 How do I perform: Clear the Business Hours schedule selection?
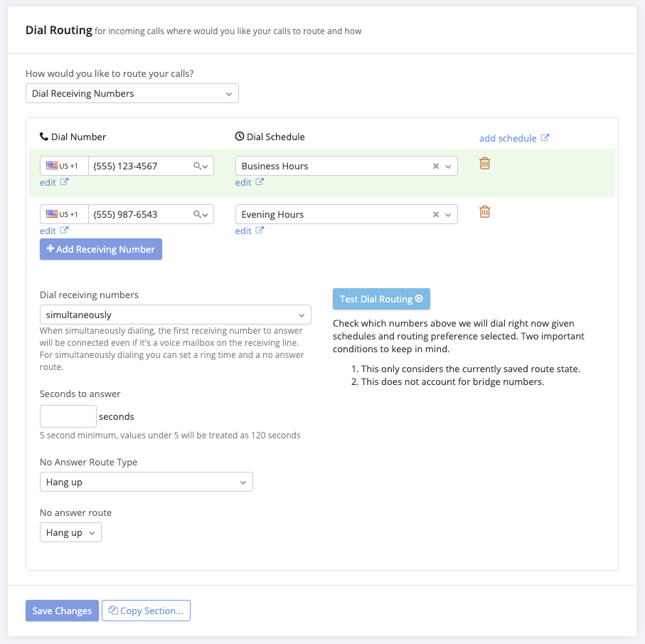click(435, 165)
